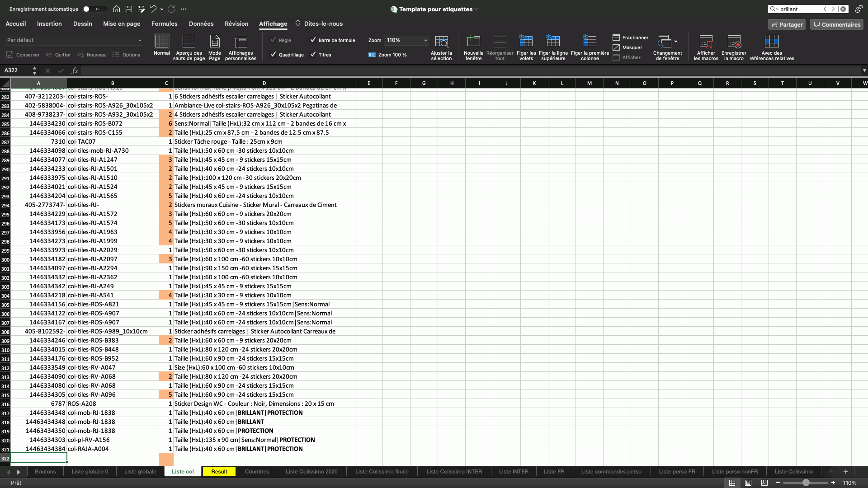
Task: Click the zoom slider in status bar
Action: (x=806, y=483)
